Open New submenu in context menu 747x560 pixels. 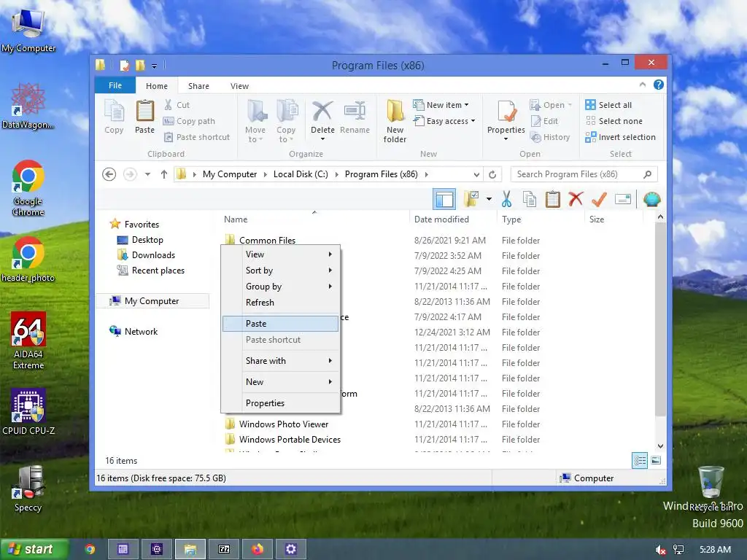pyautogui.click(x=281, y=382)
